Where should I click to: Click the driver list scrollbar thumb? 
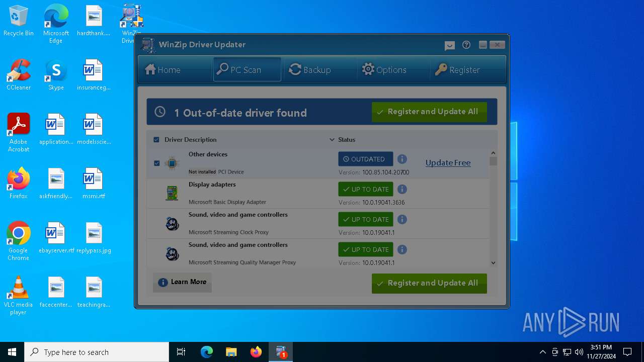(493, 161)
